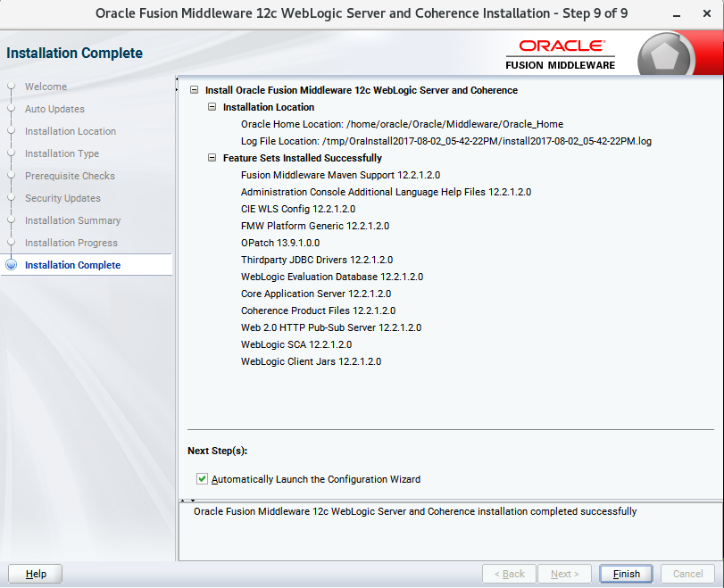Collapse Feature Sets Installed Successfully node
The width and height of the screenshot is (724, 588).
[212, 158]
